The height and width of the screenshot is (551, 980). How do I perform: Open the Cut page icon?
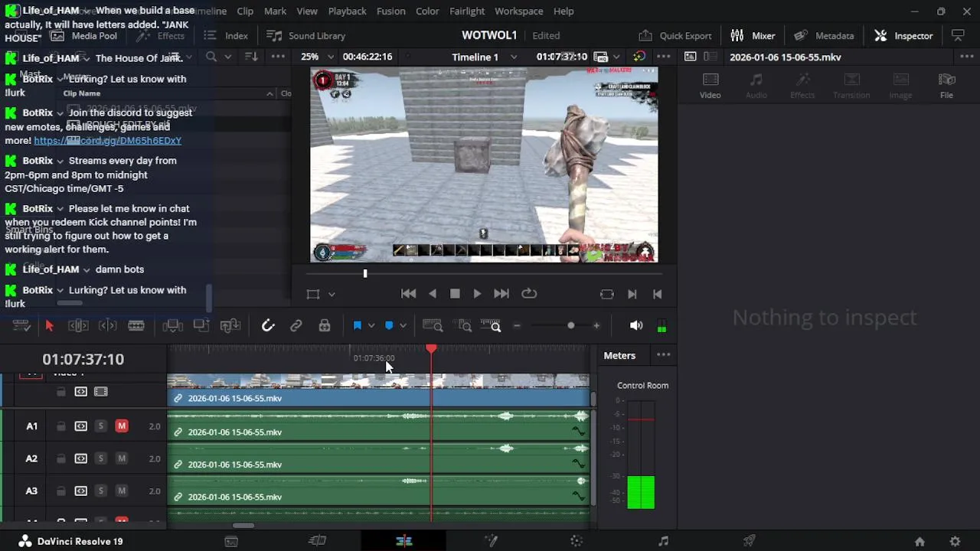(x=317, y=541)
